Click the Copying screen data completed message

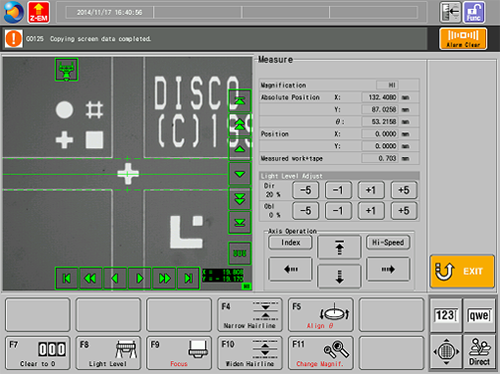100,39
